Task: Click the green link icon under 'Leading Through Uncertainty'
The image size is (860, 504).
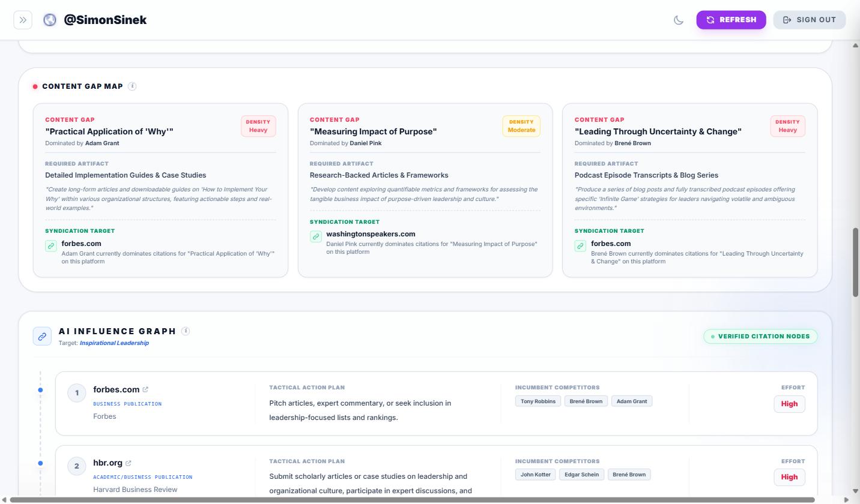Action: pos(580,246)
